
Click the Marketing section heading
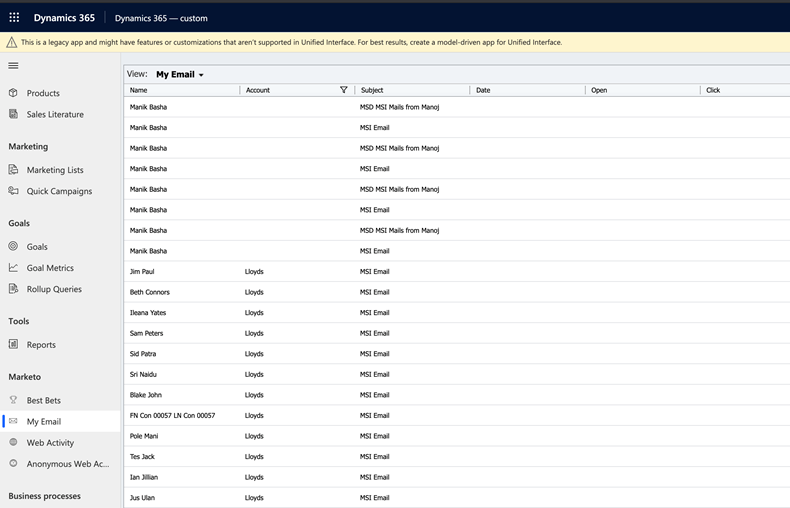[x=28, y=146]
